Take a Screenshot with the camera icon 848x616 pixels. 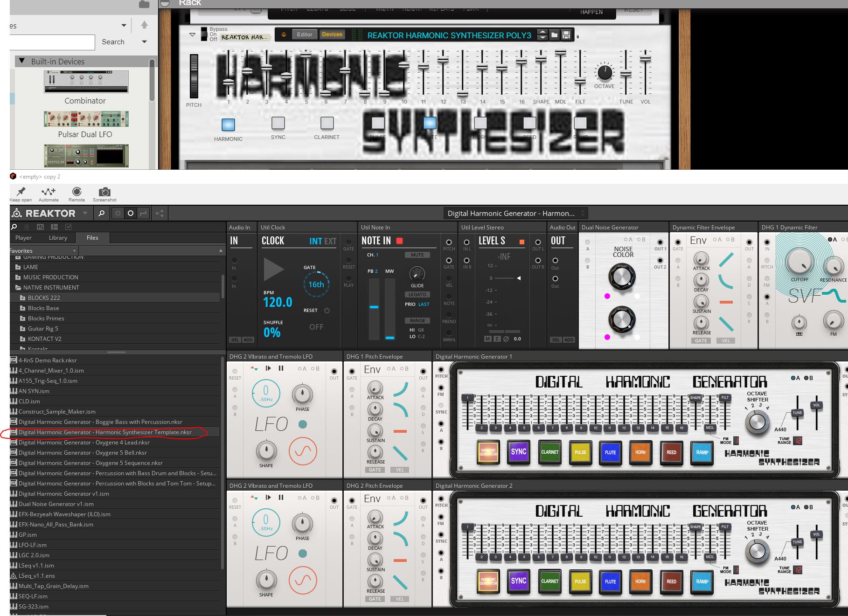coord(104,192)
